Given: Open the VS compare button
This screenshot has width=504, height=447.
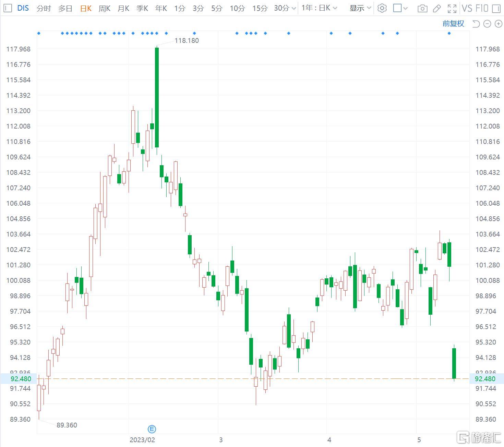Looking at the screenshot, I should (x=467, y=8).
